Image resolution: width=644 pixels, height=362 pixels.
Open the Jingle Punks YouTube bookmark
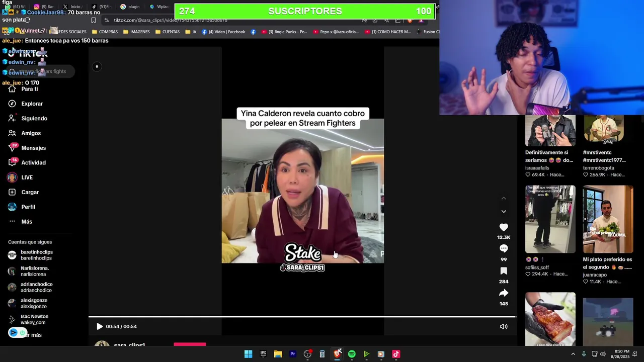[284, 32]
